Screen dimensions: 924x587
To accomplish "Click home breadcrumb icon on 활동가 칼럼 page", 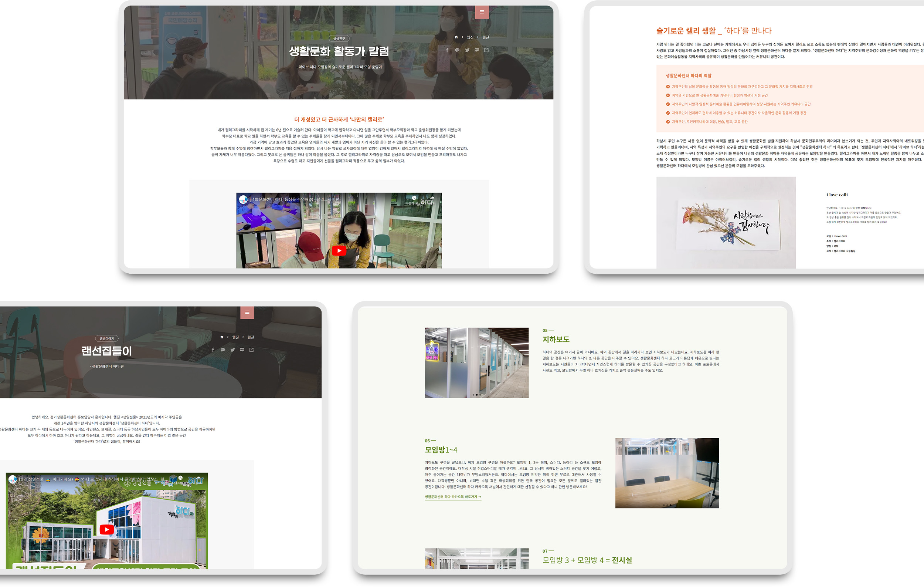I will (x=456, y=37).
